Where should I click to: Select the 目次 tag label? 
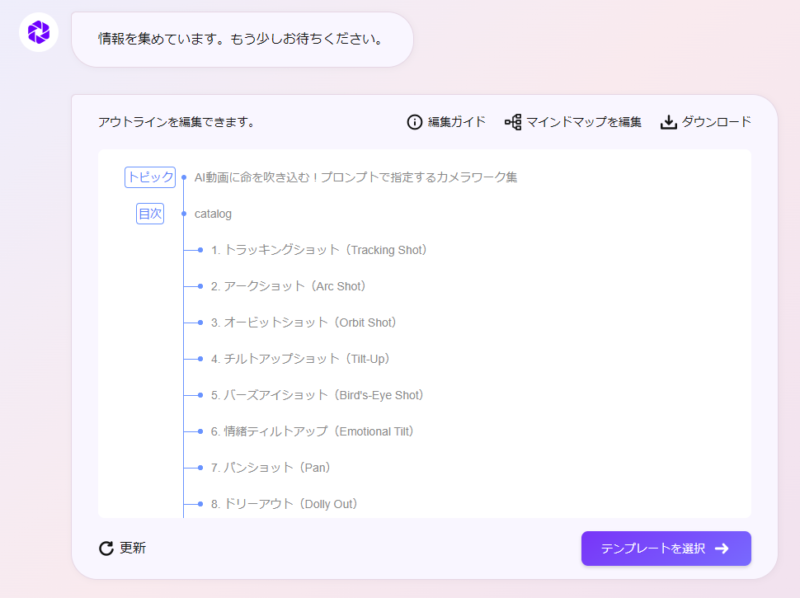click(x=150, y=213)
